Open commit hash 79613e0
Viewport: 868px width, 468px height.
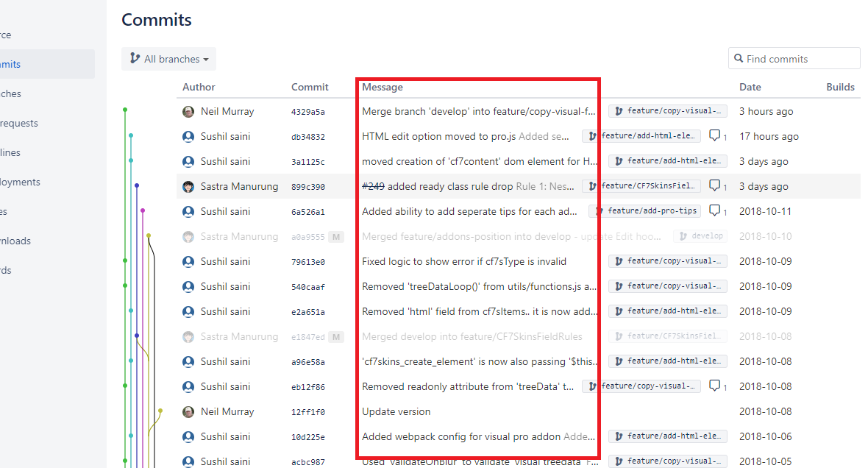[x=307, y=262]
